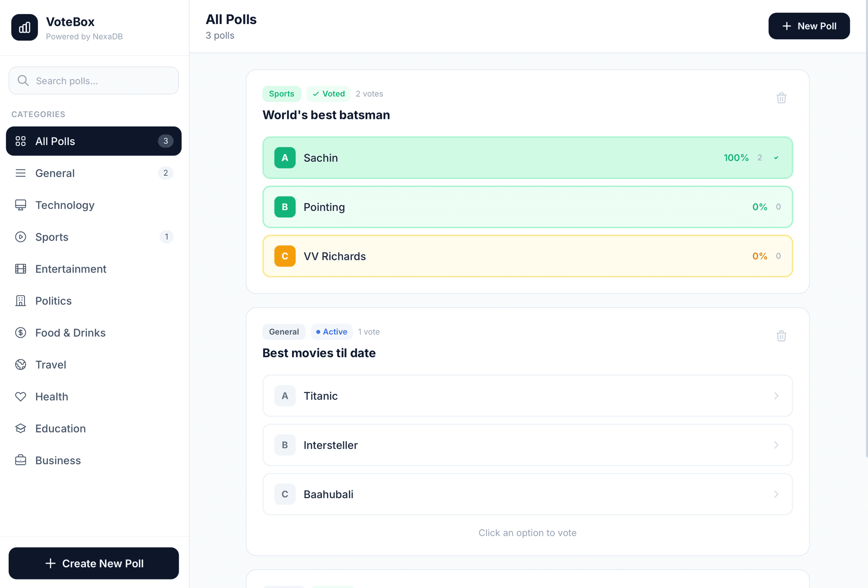
Task: Open the Entertainment film icon
Action: (21, 269)
